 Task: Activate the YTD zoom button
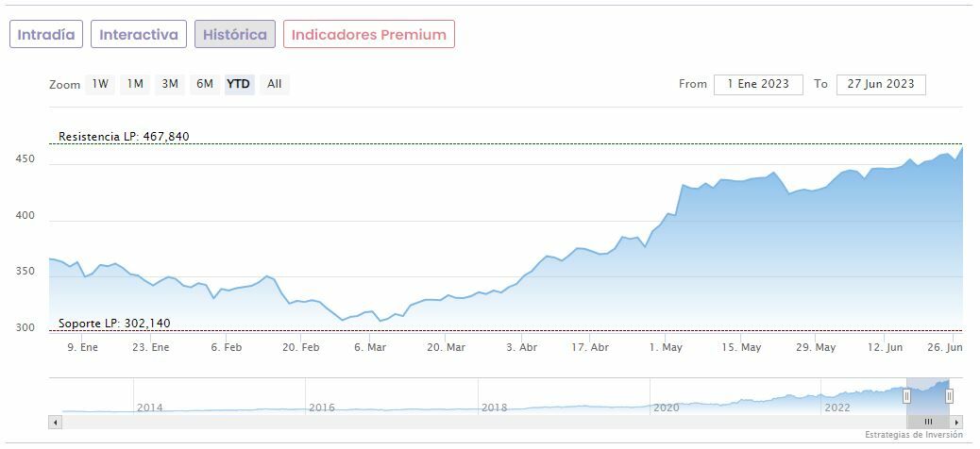(239, 84)
